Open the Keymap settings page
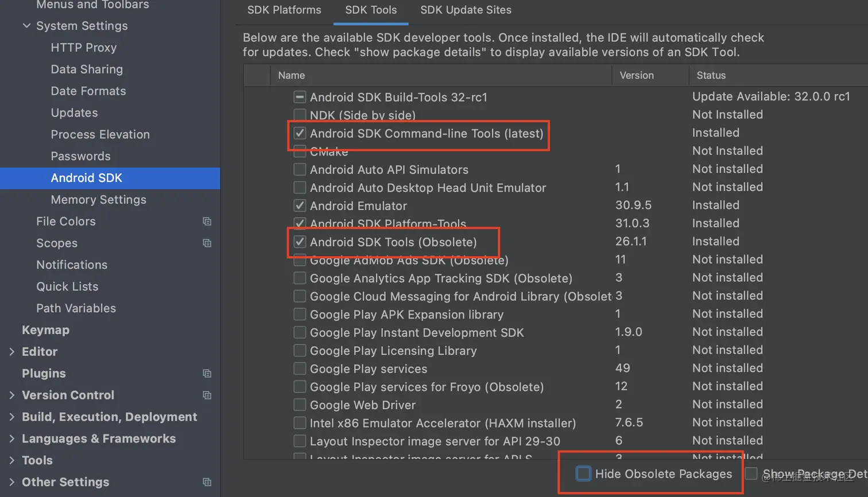 click(x=45, y=330)
